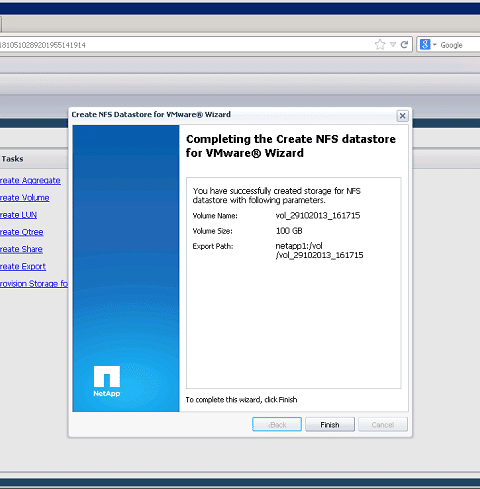Open the Create LUN task link

coord(18,215)
